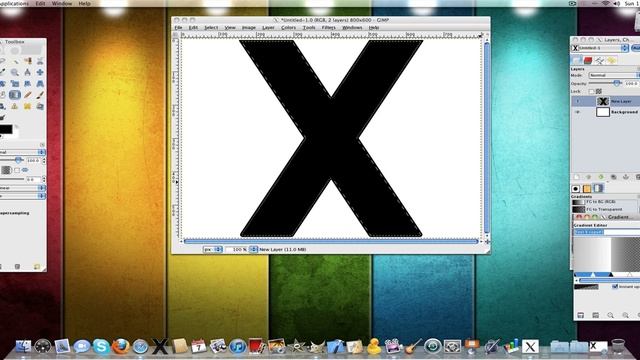Click green lower layer arrow icon
640x360 pixels.
(601, 177)
